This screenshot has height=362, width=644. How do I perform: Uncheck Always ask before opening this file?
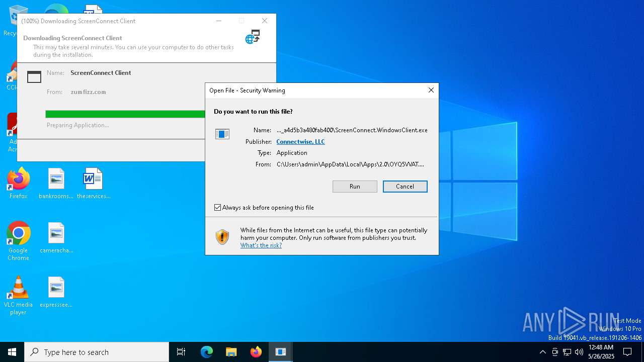217,208
